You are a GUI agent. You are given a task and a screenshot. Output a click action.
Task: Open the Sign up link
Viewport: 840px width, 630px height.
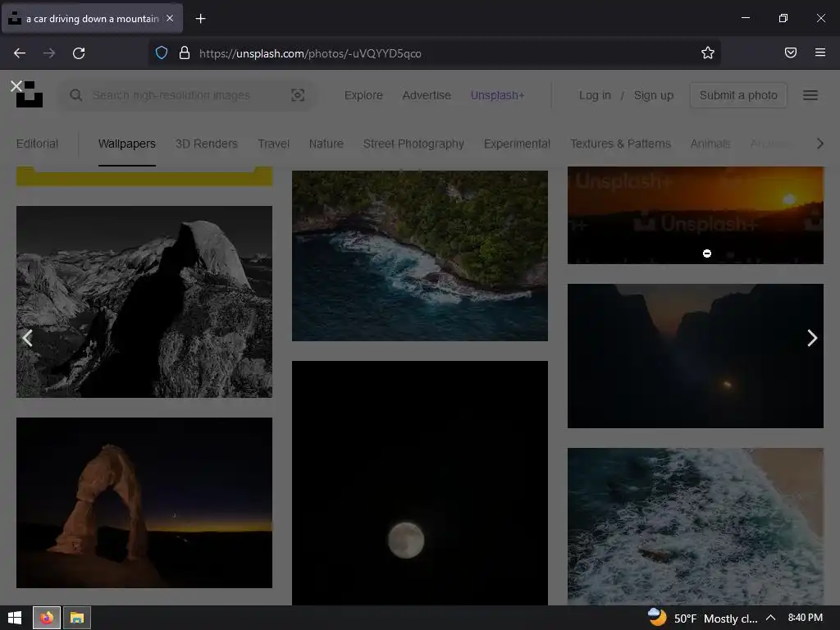point(654,95)
